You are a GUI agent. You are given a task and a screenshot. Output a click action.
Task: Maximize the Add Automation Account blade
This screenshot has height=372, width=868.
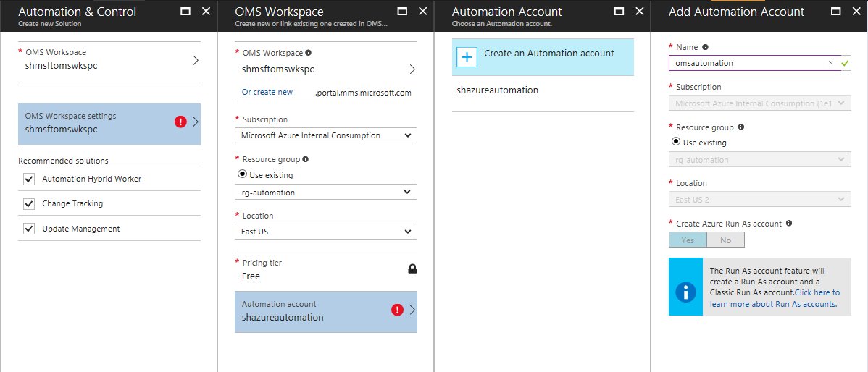tap(836, 11)
